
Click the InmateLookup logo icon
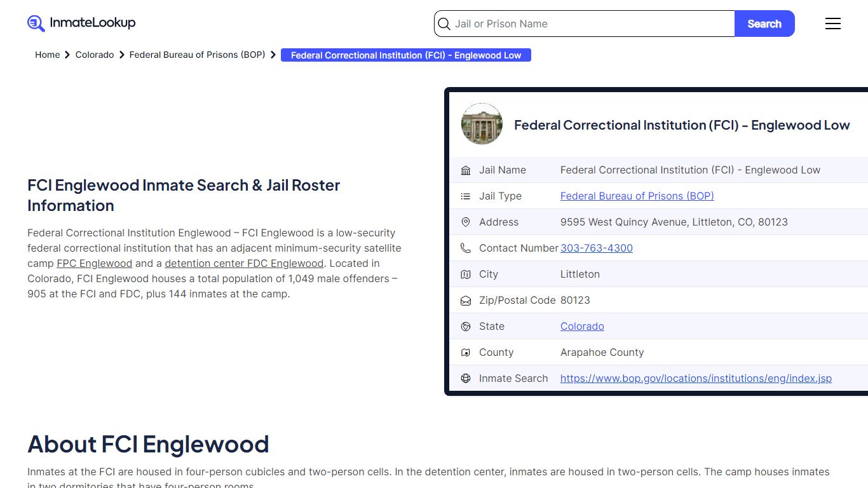click(x=36, y=24)
